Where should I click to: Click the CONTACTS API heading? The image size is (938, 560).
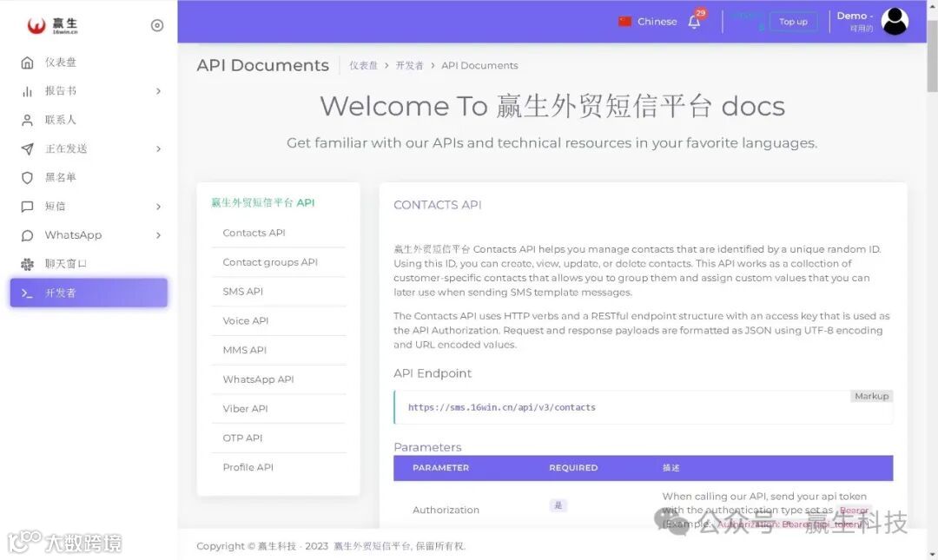437,205
